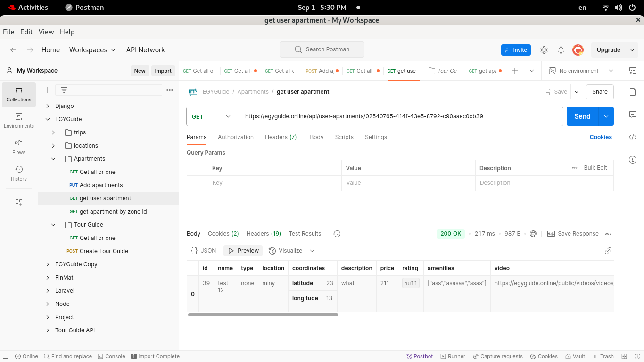The height and width of the screenshot is (362, 644).
Task: Click Save Response
Action: click(573, 234)
